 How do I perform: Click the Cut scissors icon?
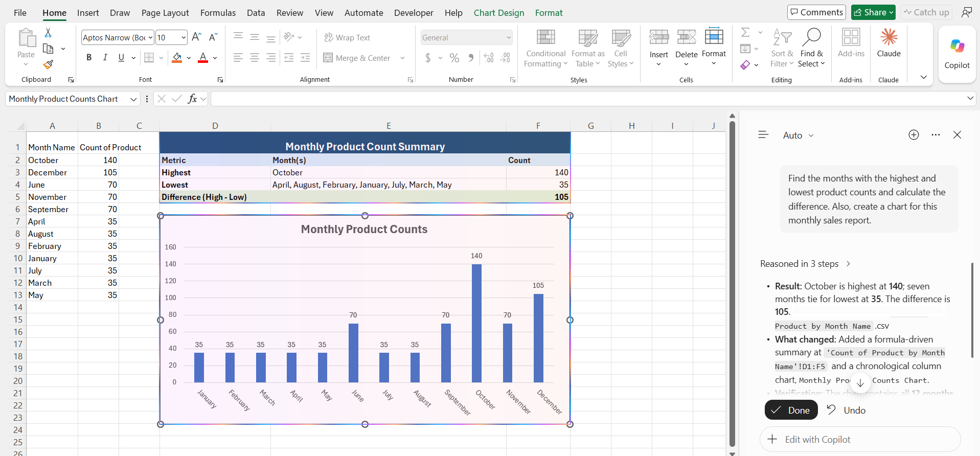click(48, 33)
